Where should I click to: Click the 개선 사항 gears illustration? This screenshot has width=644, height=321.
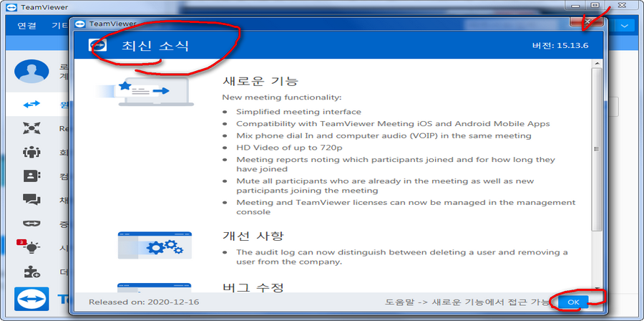tap(155, 245)
